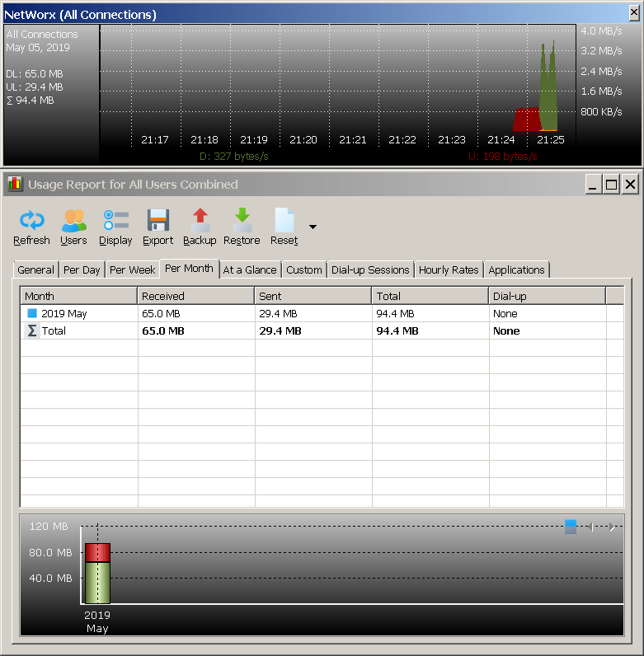Image resolution: width=644 pixels, height=656 pixels.
Task: Click the red upload area in NetWorx graph
Action: click(525, 119)
